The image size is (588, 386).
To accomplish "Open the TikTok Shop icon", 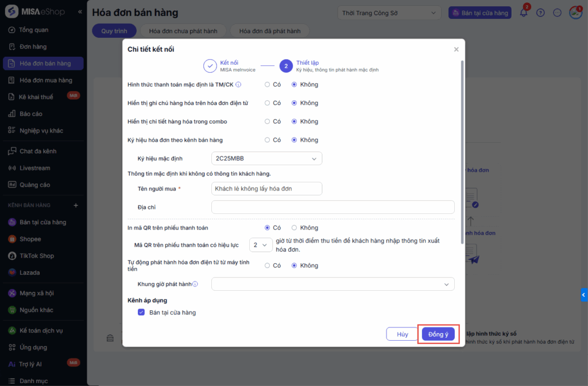I will (12, 256).
